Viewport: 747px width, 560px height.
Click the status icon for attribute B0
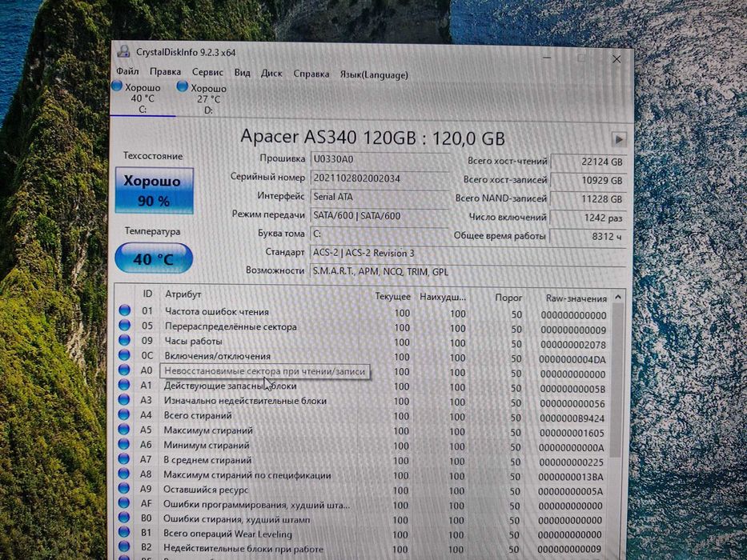click(124, 518)
